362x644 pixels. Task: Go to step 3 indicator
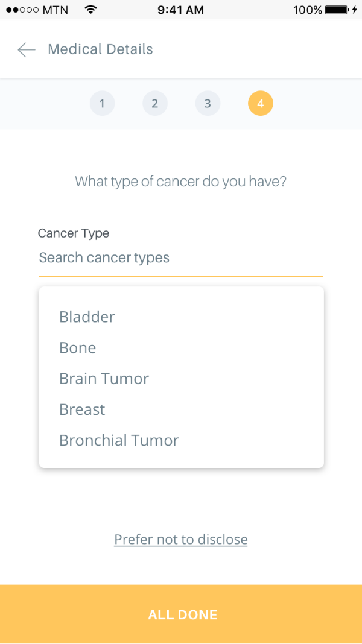point(208,104)
